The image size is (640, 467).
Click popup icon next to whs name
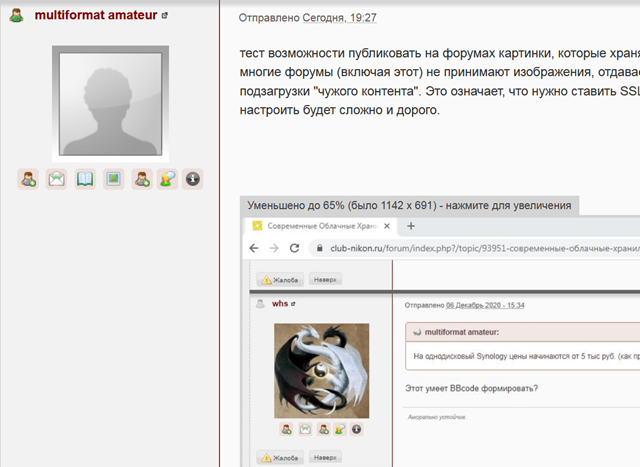[x=293, y=304]
